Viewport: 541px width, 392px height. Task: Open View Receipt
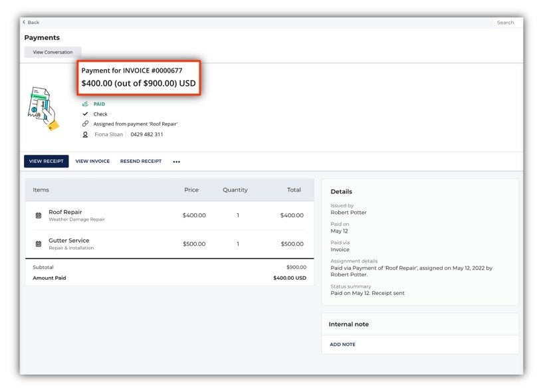coord(47,161)
